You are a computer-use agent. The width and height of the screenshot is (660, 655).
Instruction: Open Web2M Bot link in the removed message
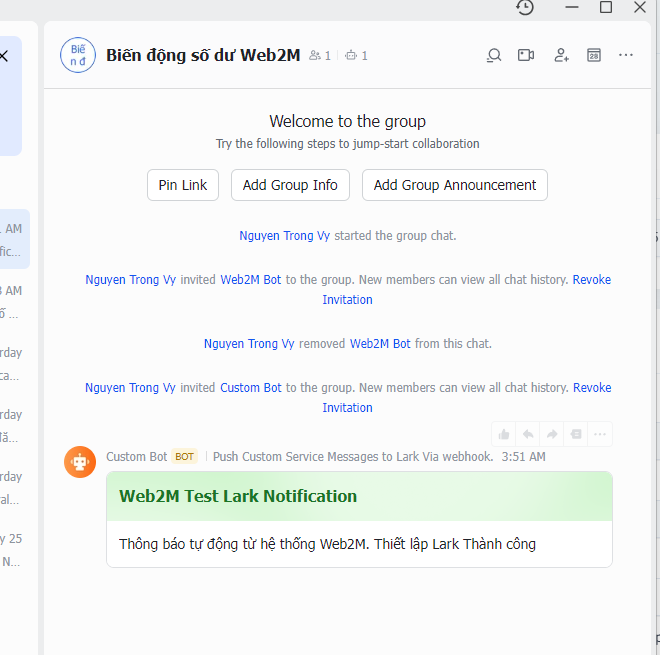click(x=380, y=344)
